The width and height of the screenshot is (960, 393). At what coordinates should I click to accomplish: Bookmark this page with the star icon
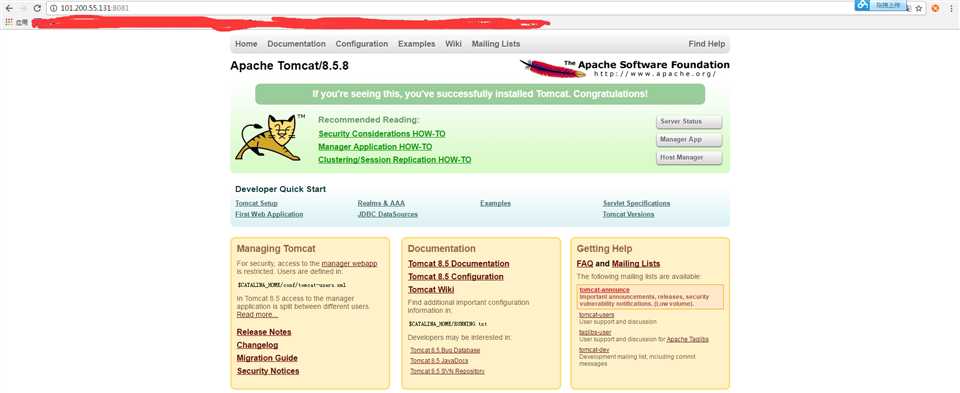click(918, 9)
